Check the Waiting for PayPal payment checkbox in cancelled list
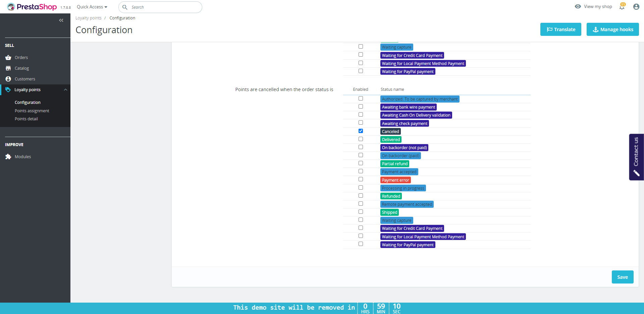644x314 pixels. coord(361,244)
